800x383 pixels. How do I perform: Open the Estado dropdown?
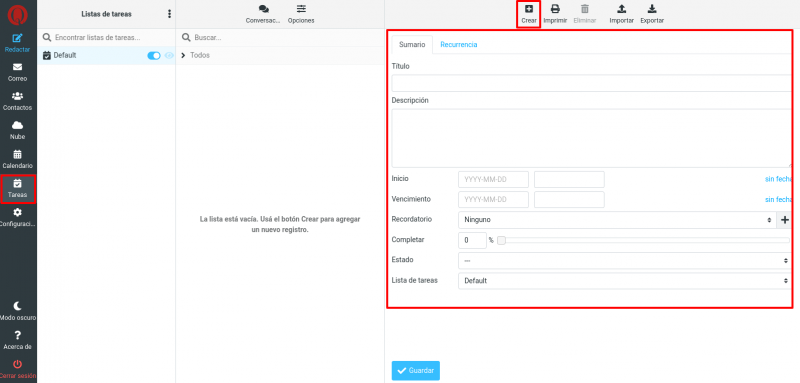pos(624,261)
